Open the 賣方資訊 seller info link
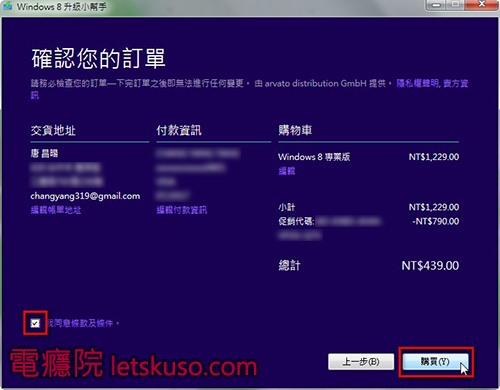This screenshot has height=390, width=500. tap(456, 83)
